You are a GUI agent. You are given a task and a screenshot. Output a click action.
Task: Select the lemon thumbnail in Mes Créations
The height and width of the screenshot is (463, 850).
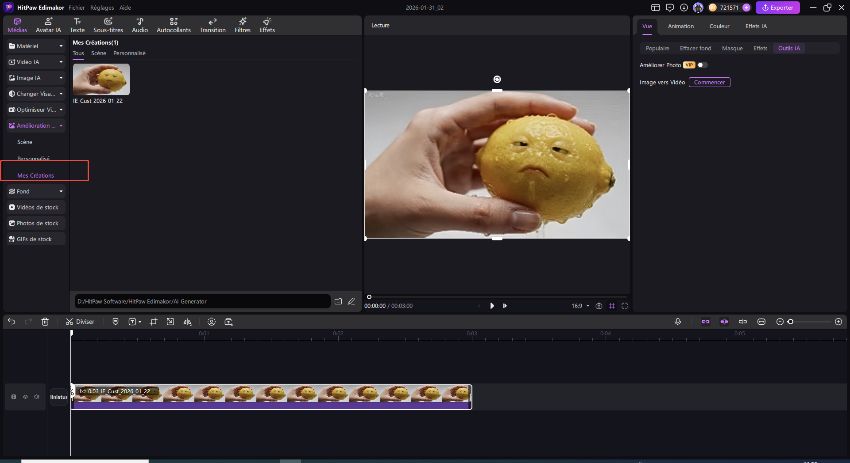pyautogui.click(x=101, y=79)
